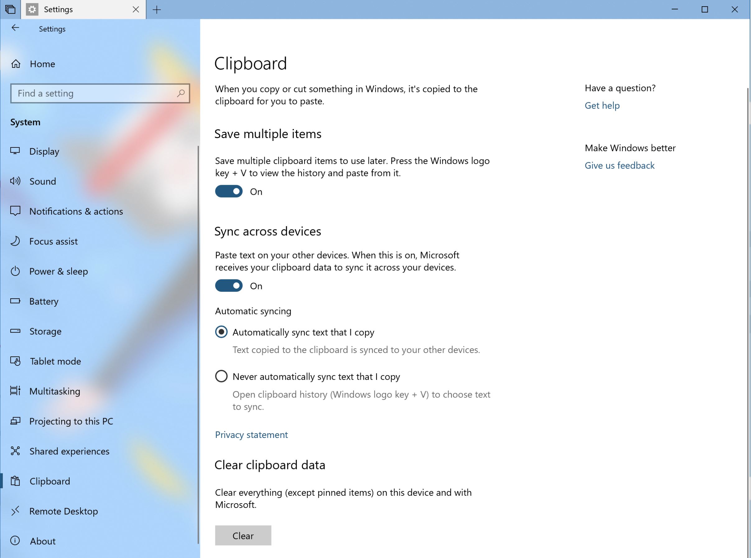Disable Sync across devices toggle
Viewport: 756px width, 558px height.
point(229,286)
